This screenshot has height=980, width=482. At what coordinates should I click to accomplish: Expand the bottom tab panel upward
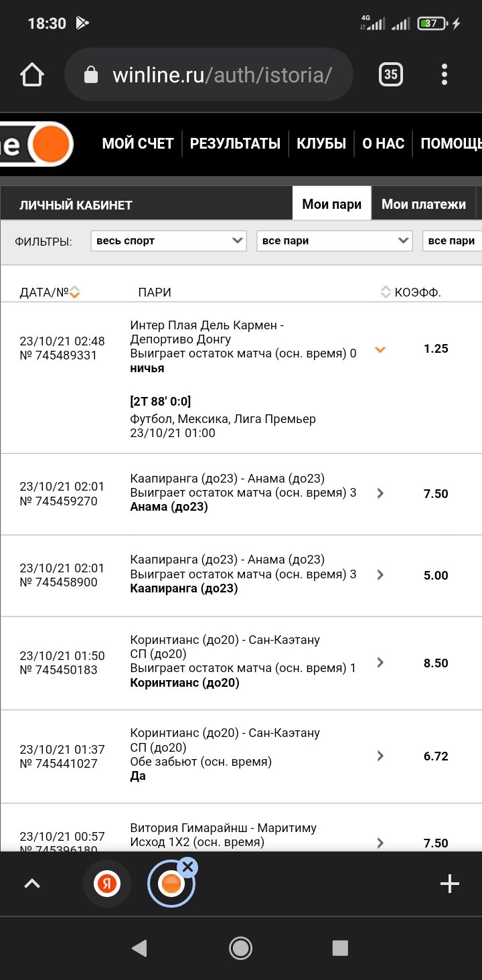32,884
